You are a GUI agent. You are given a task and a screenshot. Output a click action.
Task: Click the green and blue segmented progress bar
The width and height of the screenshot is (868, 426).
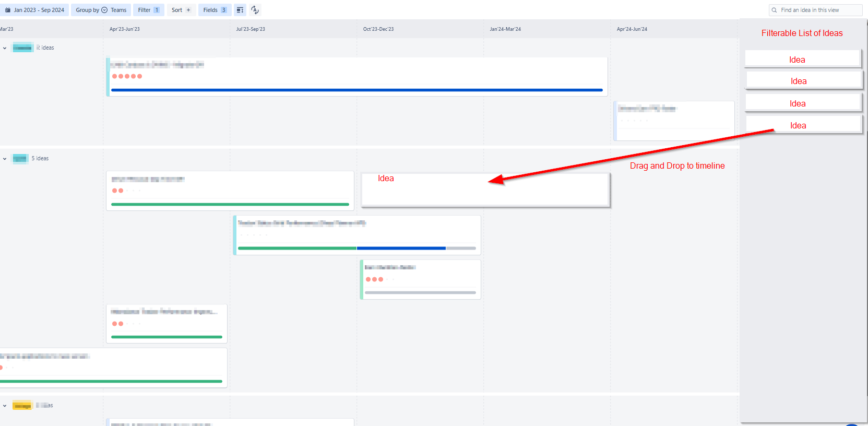pos(357,248)
